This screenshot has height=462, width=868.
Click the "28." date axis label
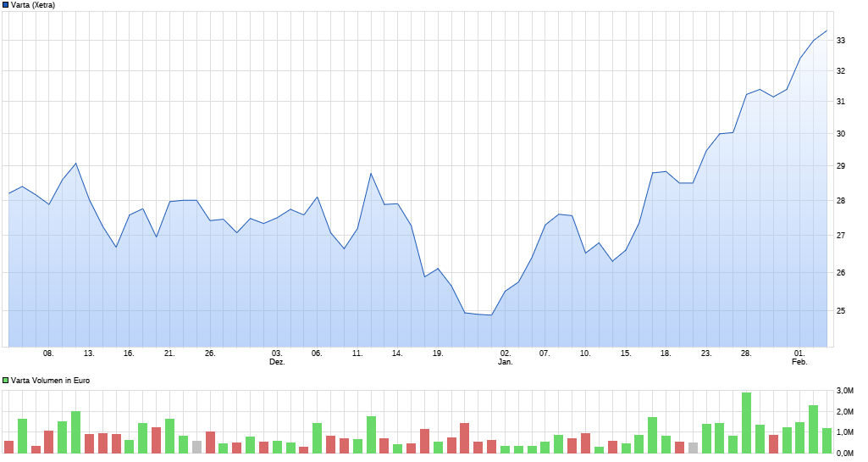(746, 353)
